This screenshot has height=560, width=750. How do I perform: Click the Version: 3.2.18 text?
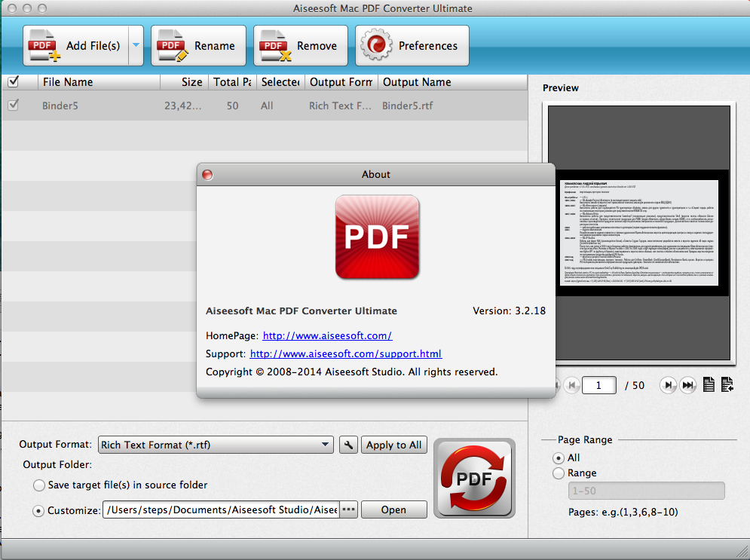509,311
